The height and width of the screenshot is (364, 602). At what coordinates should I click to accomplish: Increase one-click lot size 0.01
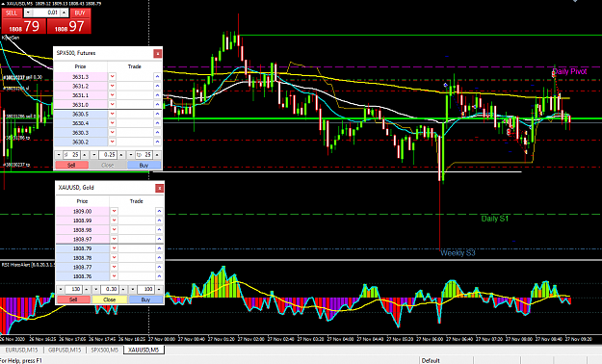[x=65, y=13]
